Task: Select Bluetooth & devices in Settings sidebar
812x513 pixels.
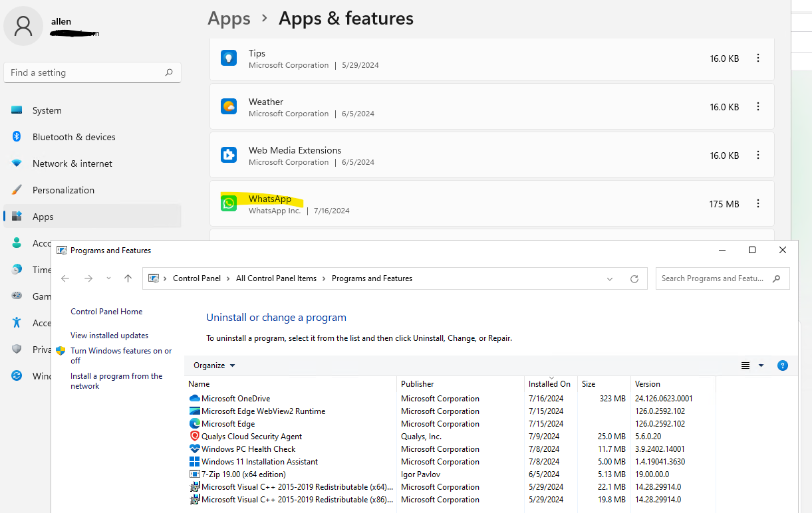Action: click(x=92, y=137)
